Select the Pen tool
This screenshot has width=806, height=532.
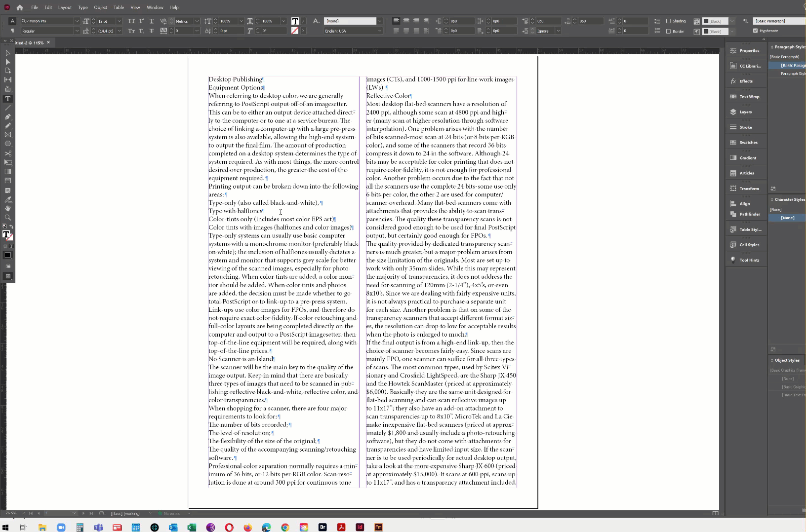(7, 117)
